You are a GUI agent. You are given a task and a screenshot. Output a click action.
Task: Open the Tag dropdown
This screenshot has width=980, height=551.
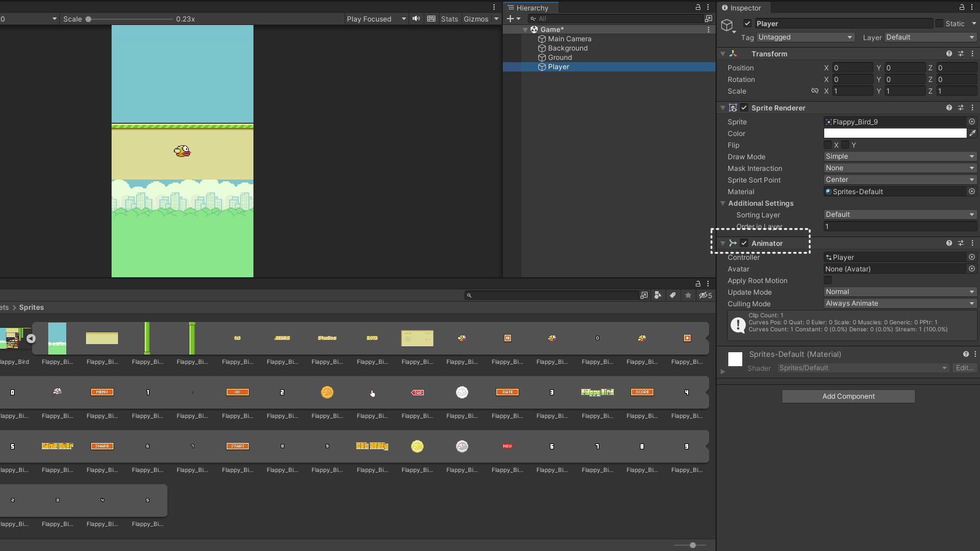(x=806, y=37)
